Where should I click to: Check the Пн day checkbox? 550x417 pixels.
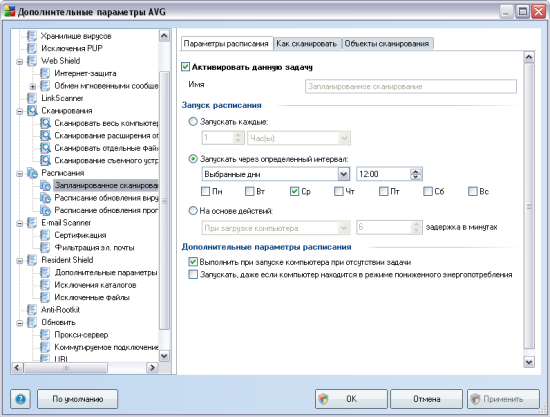click(x=205, y=191)
